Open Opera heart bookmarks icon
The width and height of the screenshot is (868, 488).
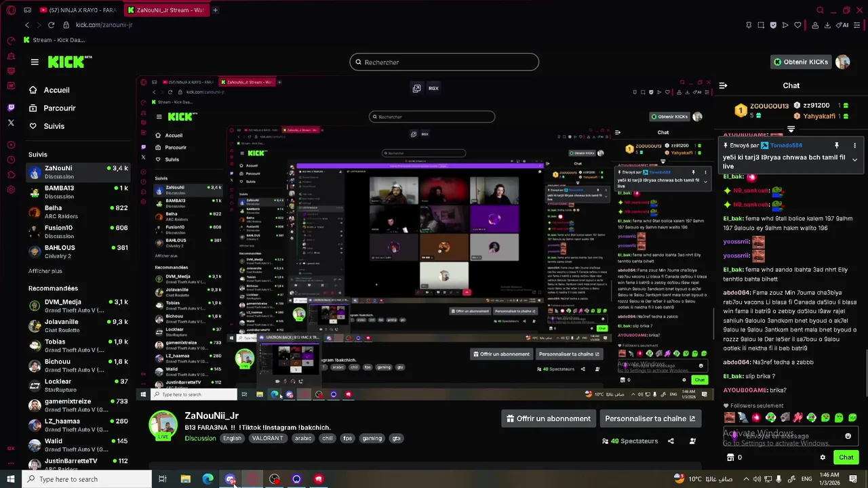click(797, 25)
